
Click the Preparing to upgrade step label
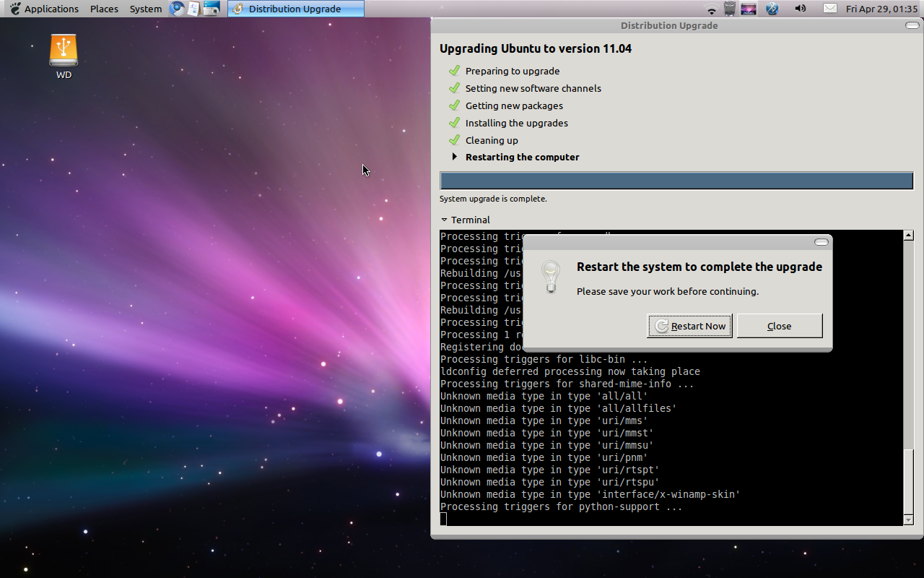(x=513, y=71)
